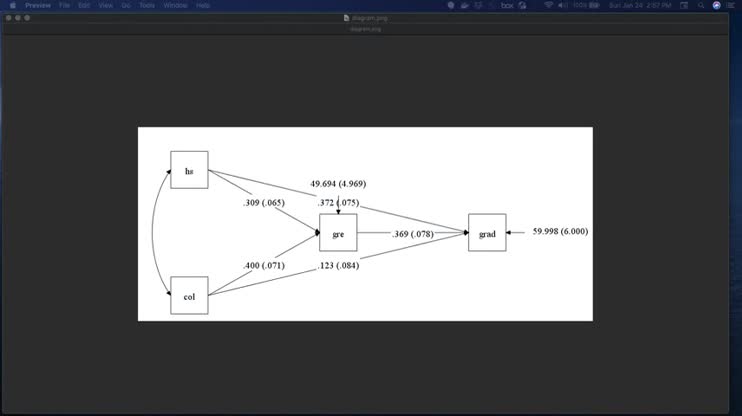This screenshot has height=416, width=742.
Task: Click the display mirroring menu bar icon
Action: (x=478, y=5)
